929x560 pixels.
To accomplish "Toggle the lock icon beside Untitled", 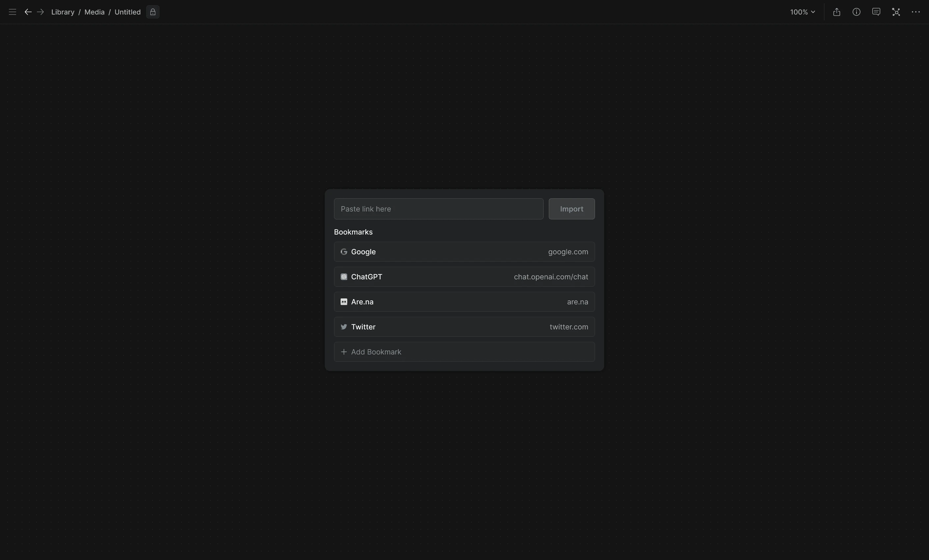I will pyautogui.click(x=153, y=12).
